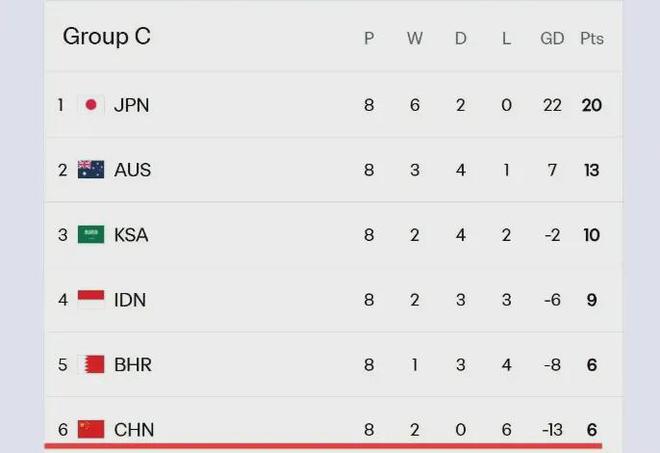This screenshot has width=660, height=453.
Task: Click the China flag icon
Action: pyautogui.click(x=91, y=429)
